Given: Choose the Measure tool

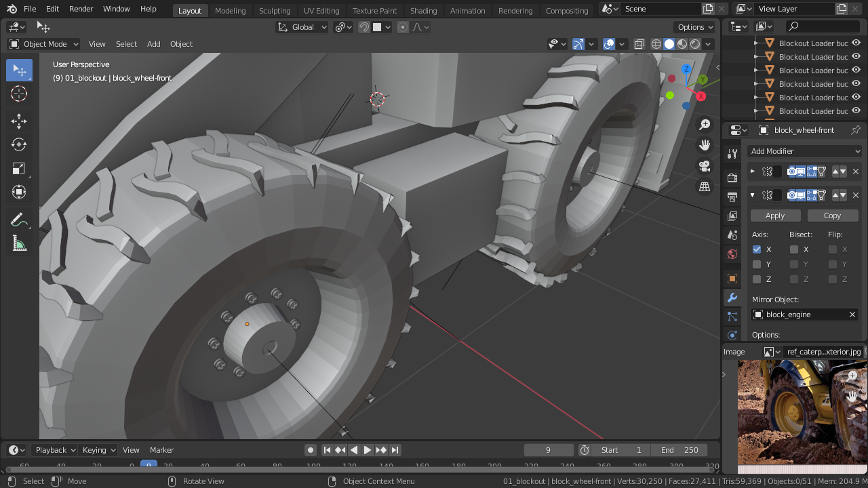Looking at the screenshot, I should pyautogui.click(x=19, y=244).
